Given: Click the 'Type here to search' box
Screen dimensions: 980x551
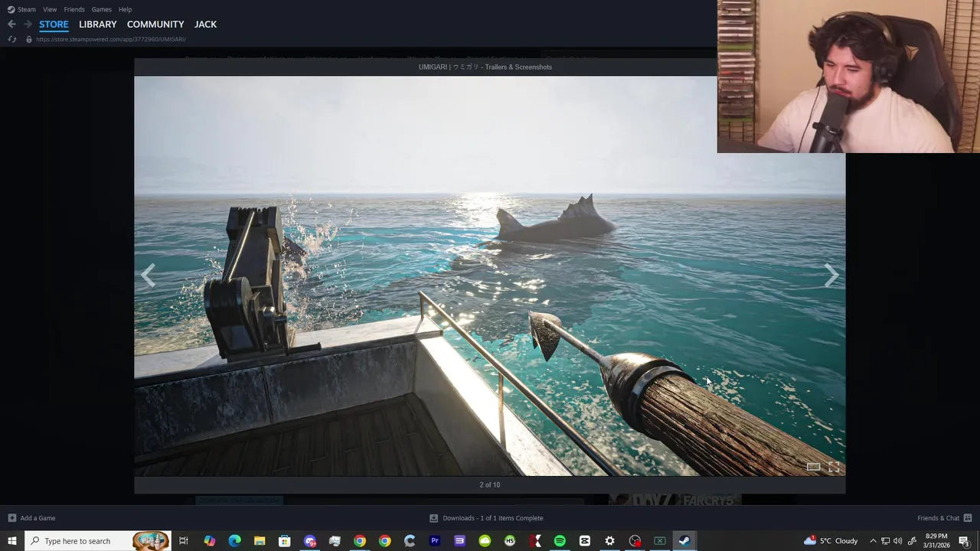Looking at the screenshot, I should pos(98,541).
